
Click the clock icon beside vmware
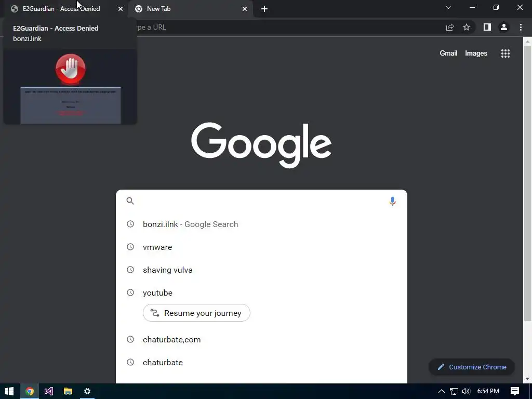pos(130,247)
